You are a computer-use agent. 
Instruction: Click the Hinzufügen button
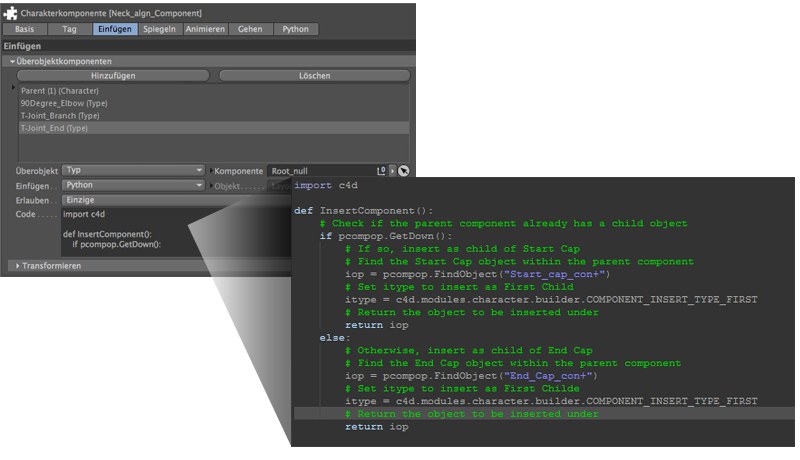(x=113, y=75)
